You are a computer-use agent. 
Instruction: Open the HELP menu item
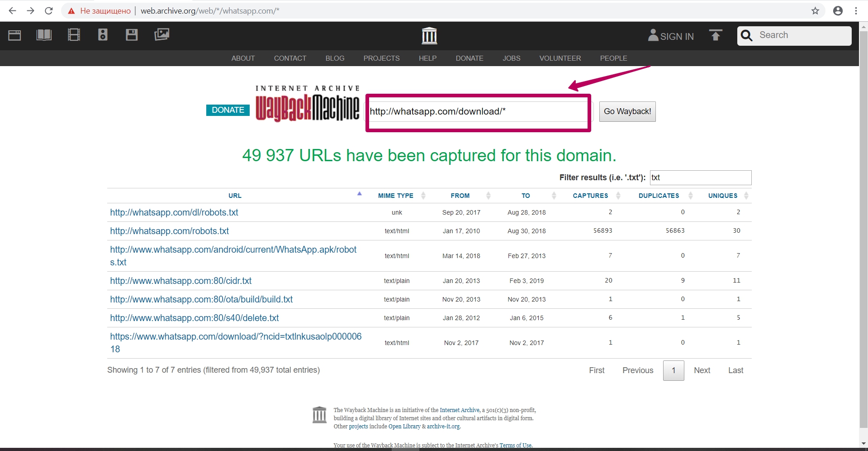point(427,58)
